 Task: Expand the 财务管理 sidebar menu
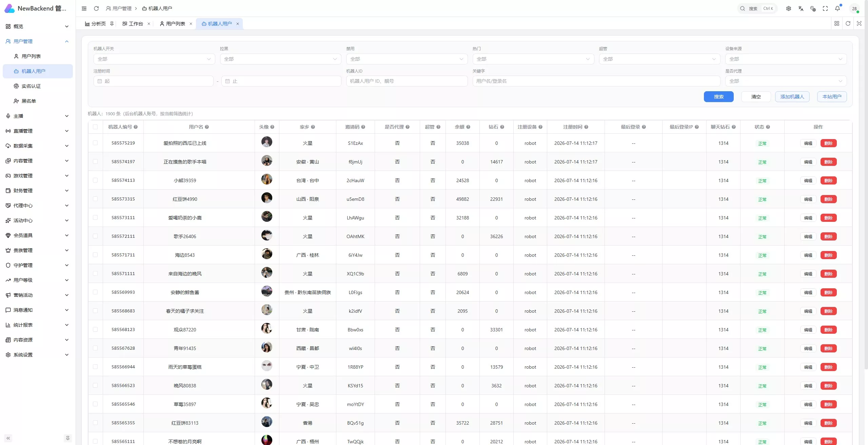point(38,191)
